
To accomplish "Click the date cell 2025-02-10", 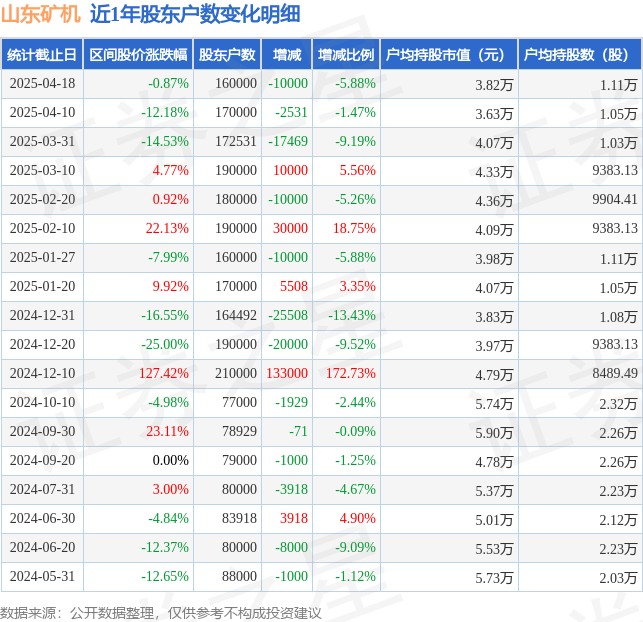I will [x=43, y=228].
